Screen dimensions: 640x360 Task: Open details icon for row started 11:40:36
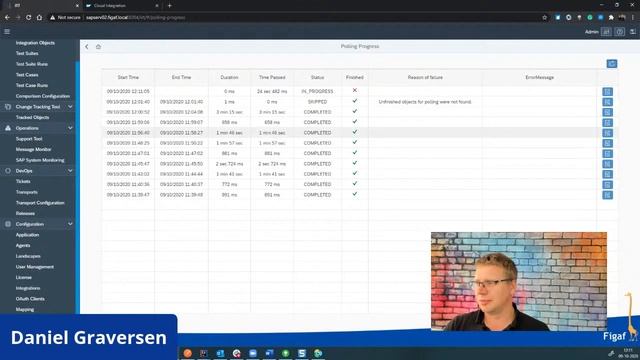click(x=607, y=184)
